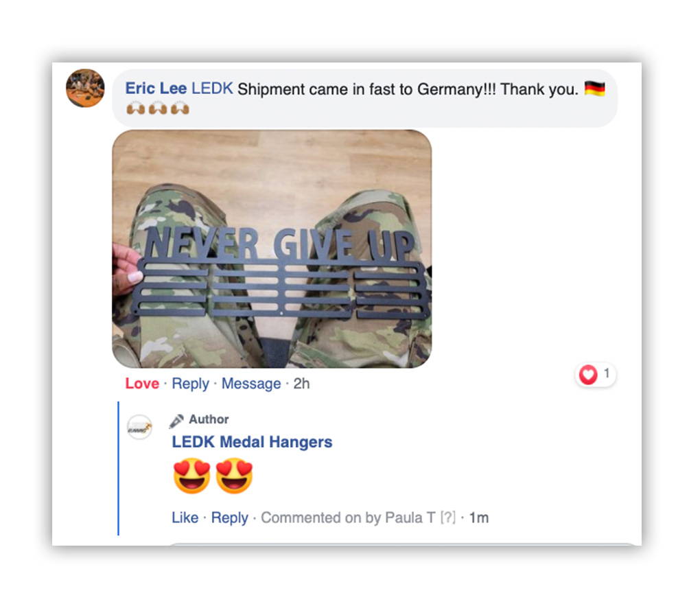
Task: Open the LEDK tagged page link
Action: [212, 89]
